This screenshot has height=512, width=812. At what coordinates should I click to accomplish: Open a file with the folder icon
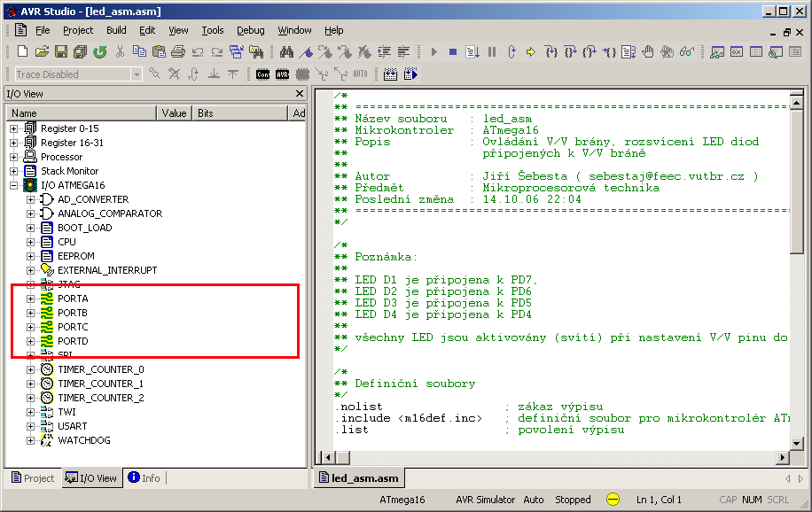tap(42, 51)
